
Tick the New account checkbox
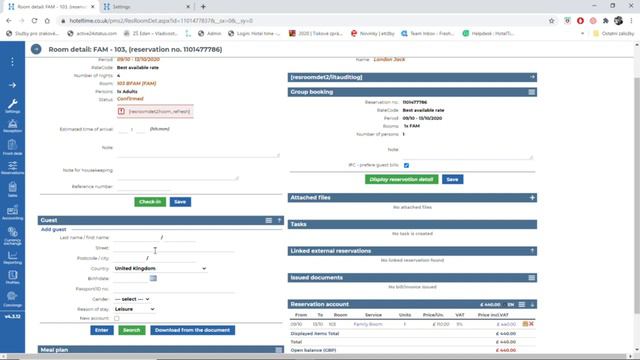tap(117, 318)
